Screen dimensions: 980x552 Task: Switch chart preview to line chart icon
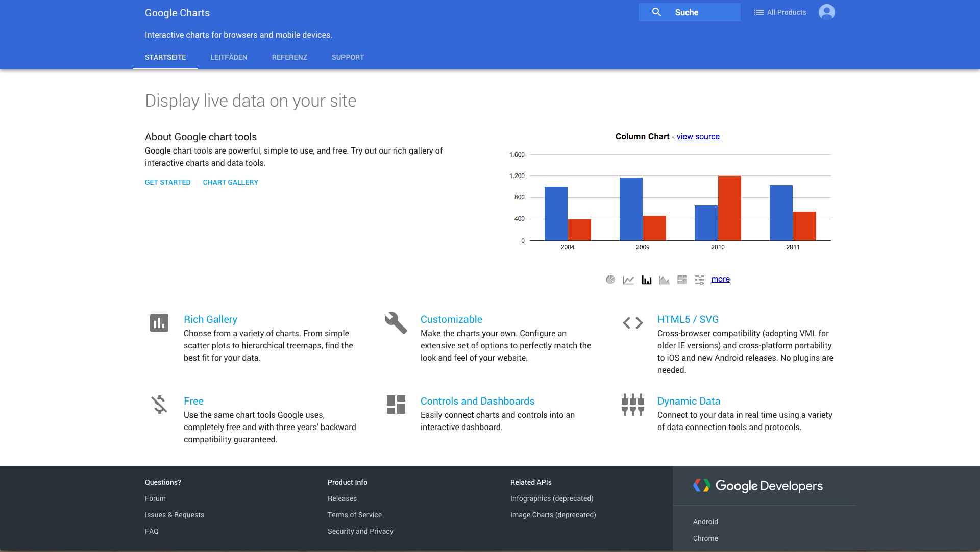pyautogui.click(x=628, y=280)
